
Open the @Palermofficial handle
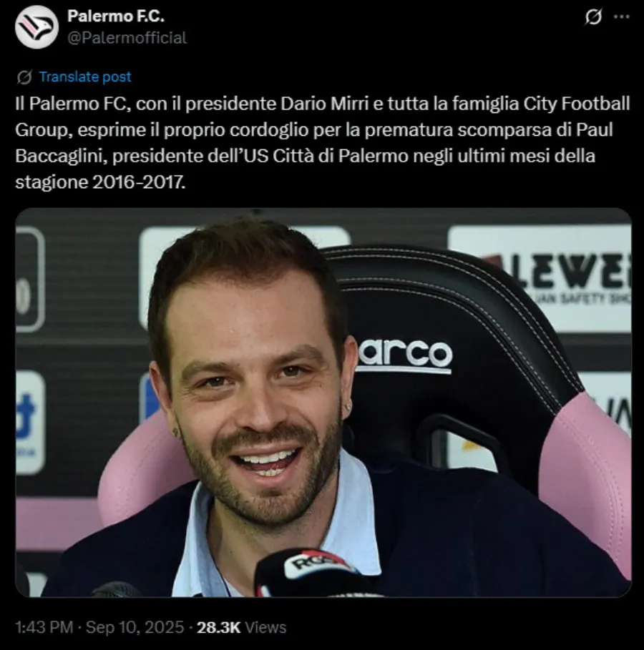(x=127, y=38)
